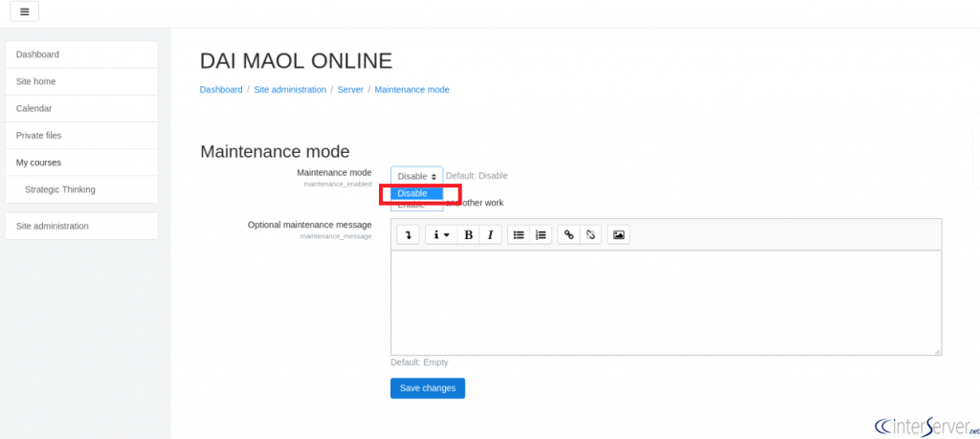Insert an image into the message
The height and width of the screenshot is (439, 980).
coord(618,234)
